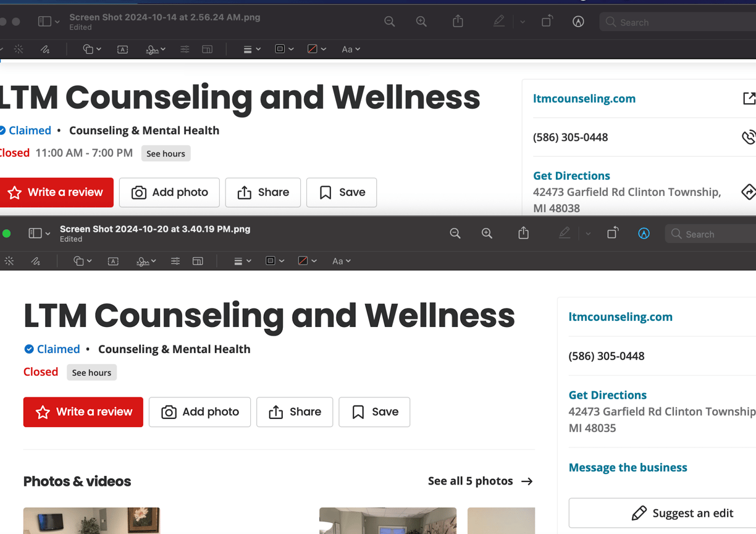
Task: Open highlight options chevron in 10-14 window
Action: [x=523, y=22]
